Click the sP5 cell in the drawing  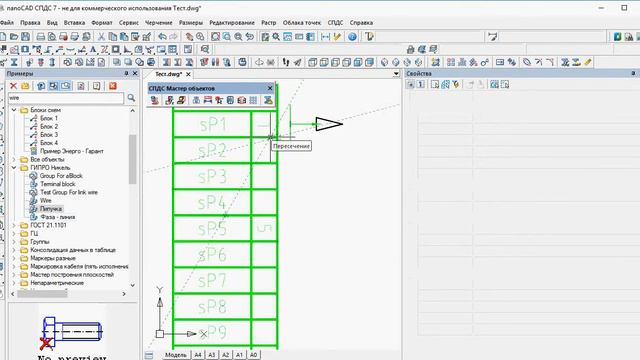click(212, 229)
